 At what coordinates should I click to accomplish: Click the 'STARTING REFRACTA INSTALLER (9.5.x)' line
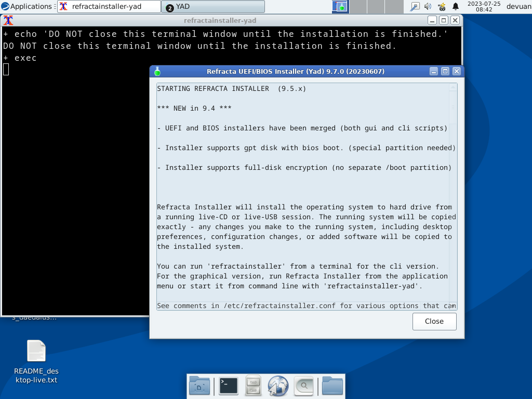pos(231,88)
